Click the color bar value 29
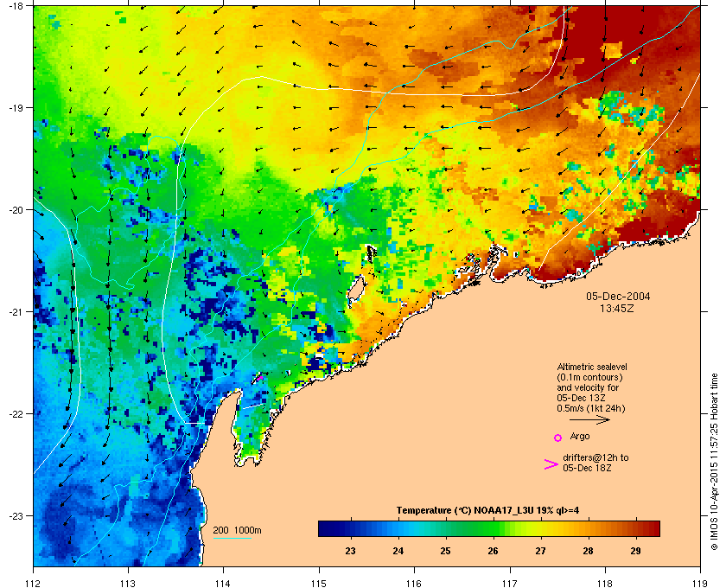The image size is (726, 588). 636,551
